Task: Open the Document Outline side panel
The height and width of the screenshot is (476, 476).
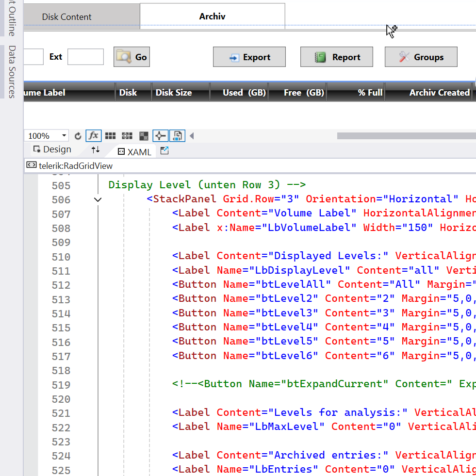Action: [12, 18]
